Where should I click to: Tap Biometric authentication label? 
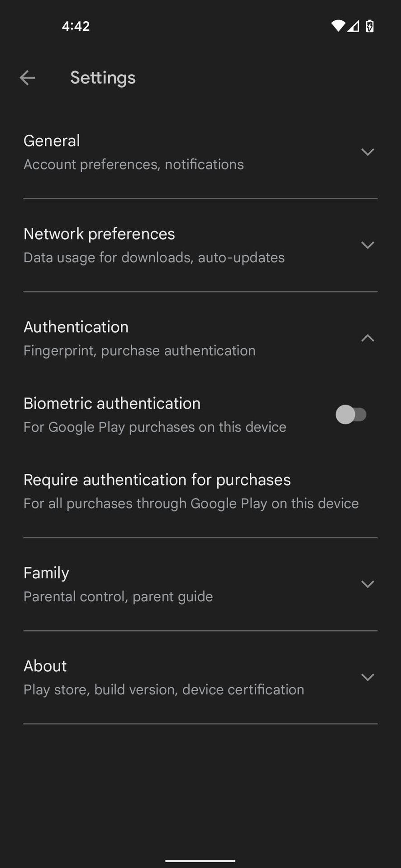tap(112, 404)
